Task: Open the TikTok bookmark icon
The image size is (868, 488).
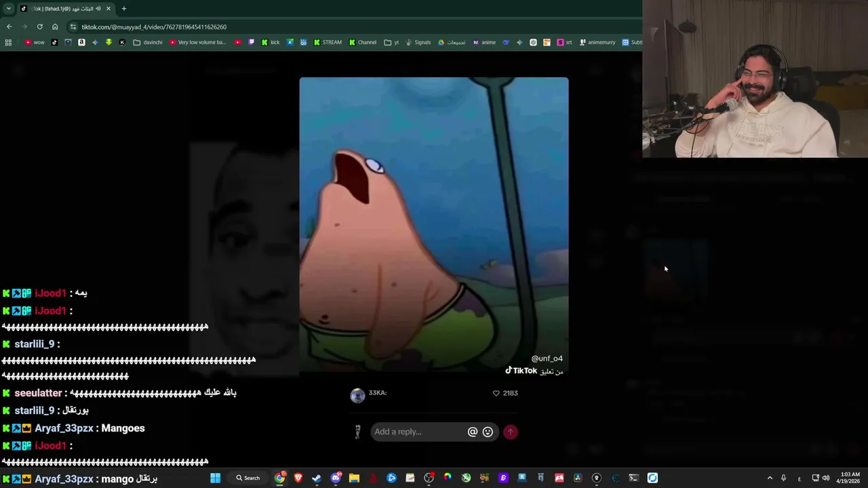Action: (55, 42)
